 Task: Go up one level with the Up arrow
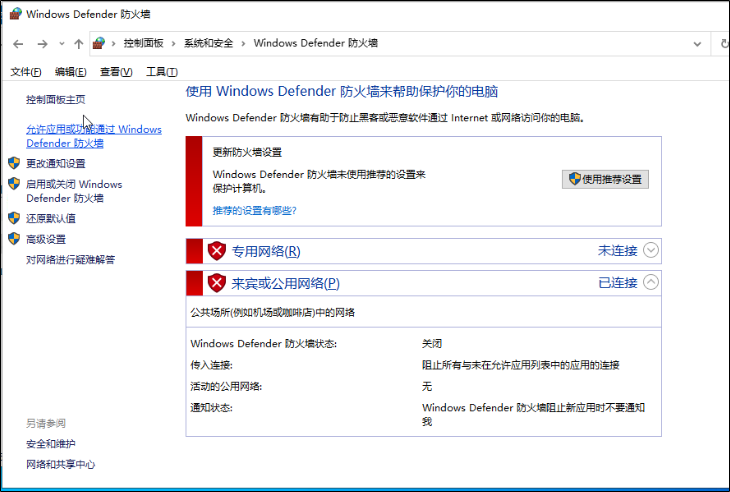click(78, 44)
